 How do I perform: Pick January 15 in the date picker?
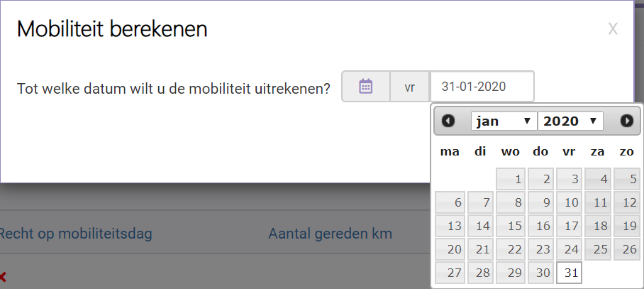pos(509,227)
